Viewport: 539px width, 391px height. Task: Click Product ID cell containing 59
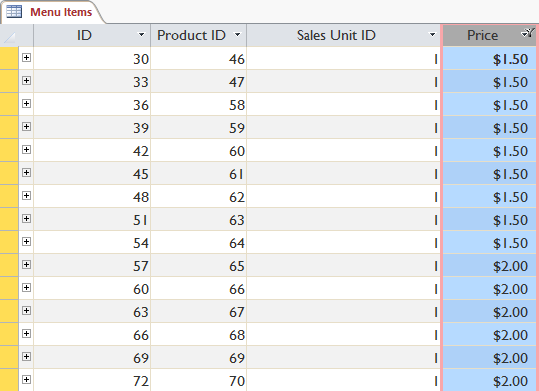point(198,128)
